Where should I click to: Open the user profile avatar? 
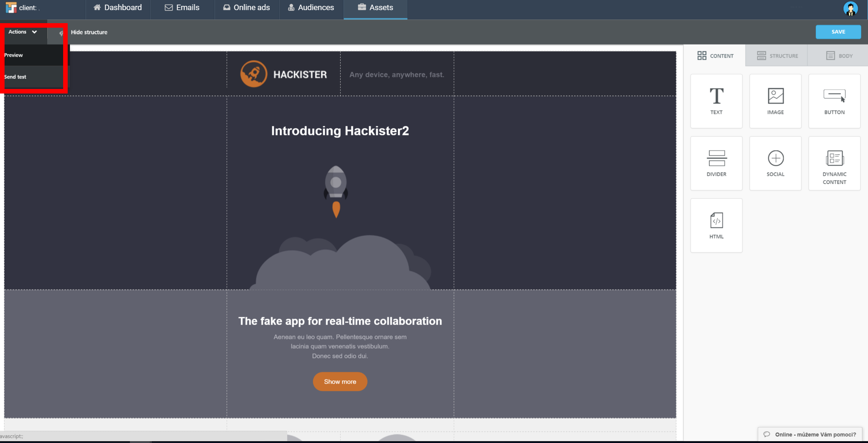(850, 9)
